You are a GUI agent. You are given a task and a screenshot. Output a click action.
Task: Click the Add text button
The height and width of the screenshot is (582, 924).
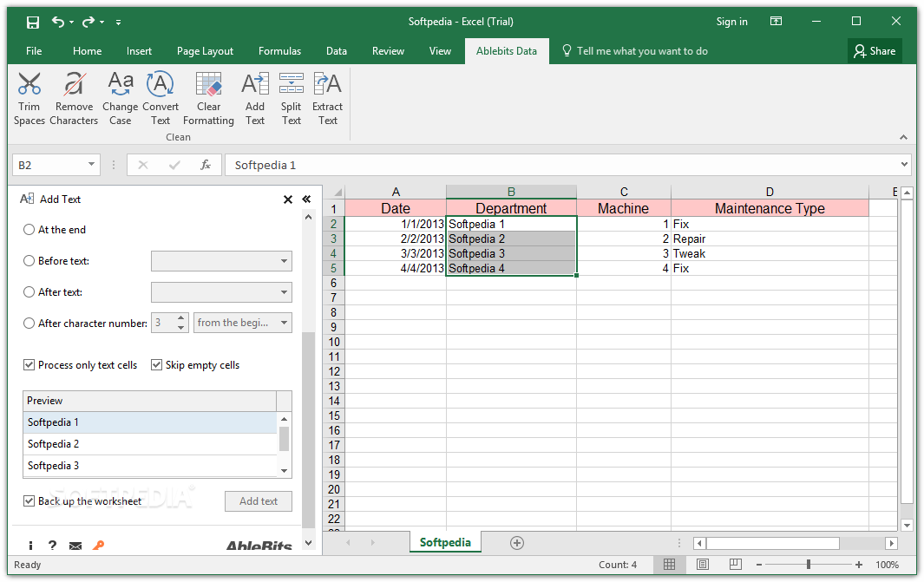pyautogui.click(x=258, y=501)
